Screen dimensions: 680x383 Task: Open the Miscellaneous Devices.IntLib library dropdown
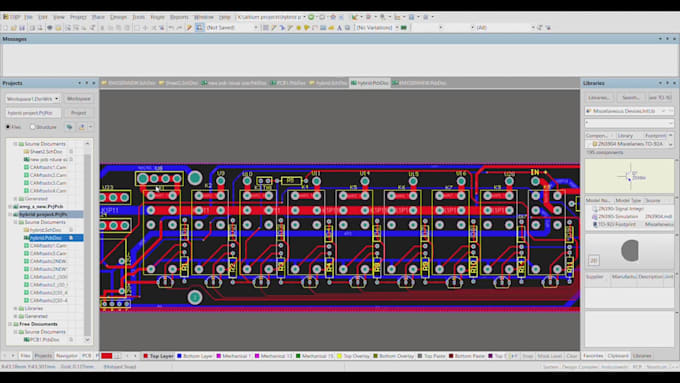point(670,111)
